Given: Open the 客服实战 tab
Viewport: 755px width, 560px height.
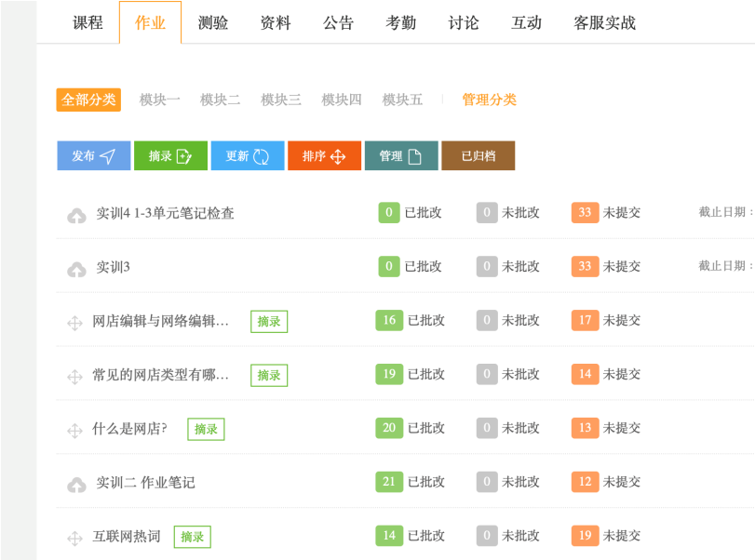Looking at the screenshot, I should 604,23.
